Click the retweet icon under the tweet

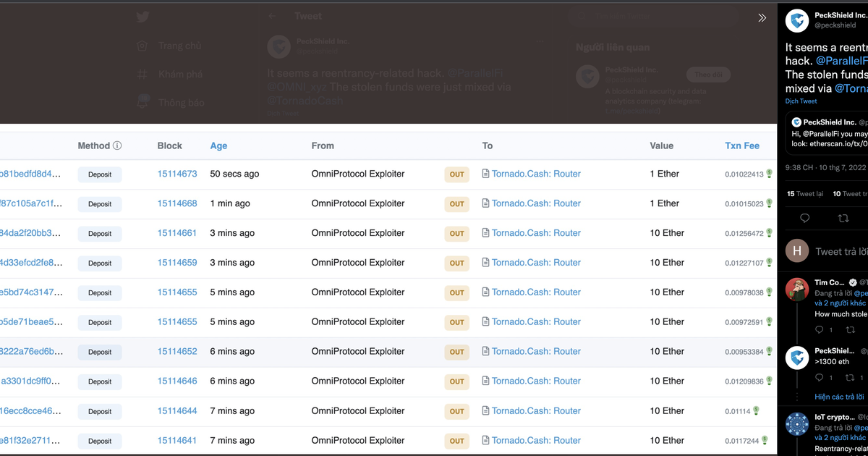(843, 218)
